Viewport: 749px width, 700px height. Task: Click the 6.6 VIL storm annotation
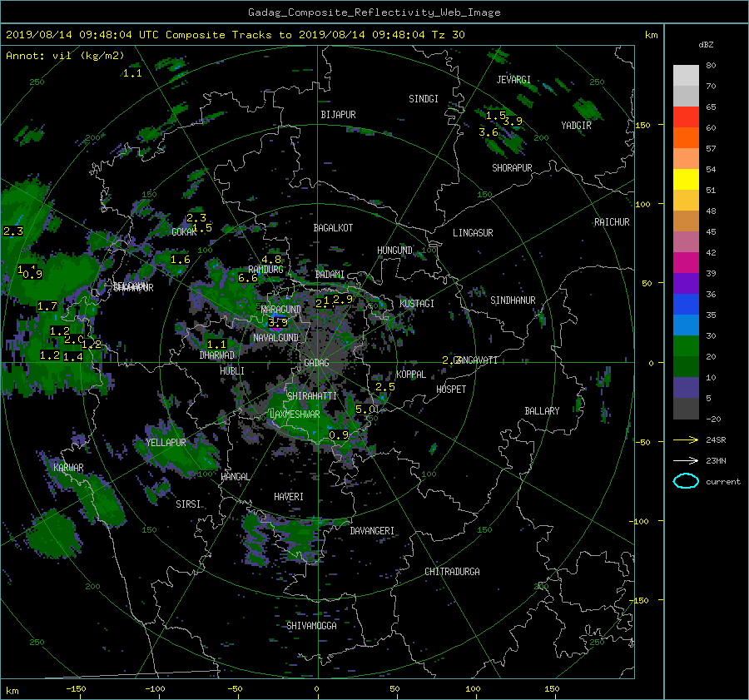coord(248,278)
